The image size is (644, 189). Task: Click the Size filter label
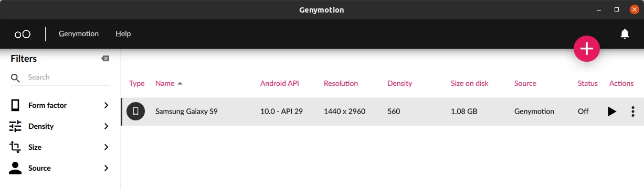[35, 147]
